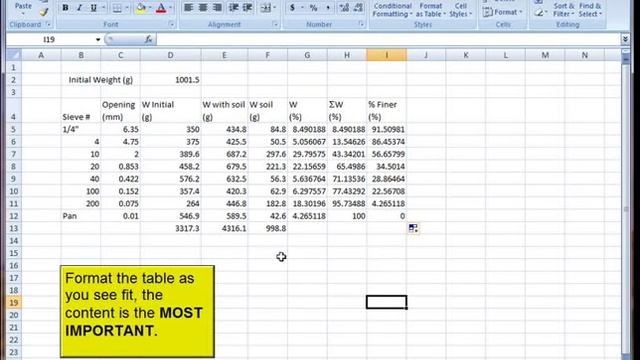Click Increase Decimal icon
Image resolution: width=640 pixels, height=360 pixels.
point(344,8)
